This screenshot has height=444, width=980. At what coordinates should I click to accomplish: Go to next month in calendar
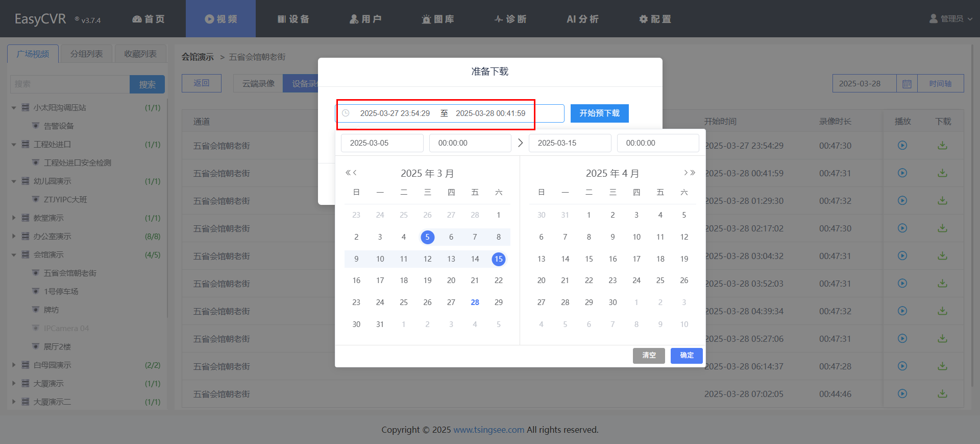pyautogui.click(x=685, y=173)
